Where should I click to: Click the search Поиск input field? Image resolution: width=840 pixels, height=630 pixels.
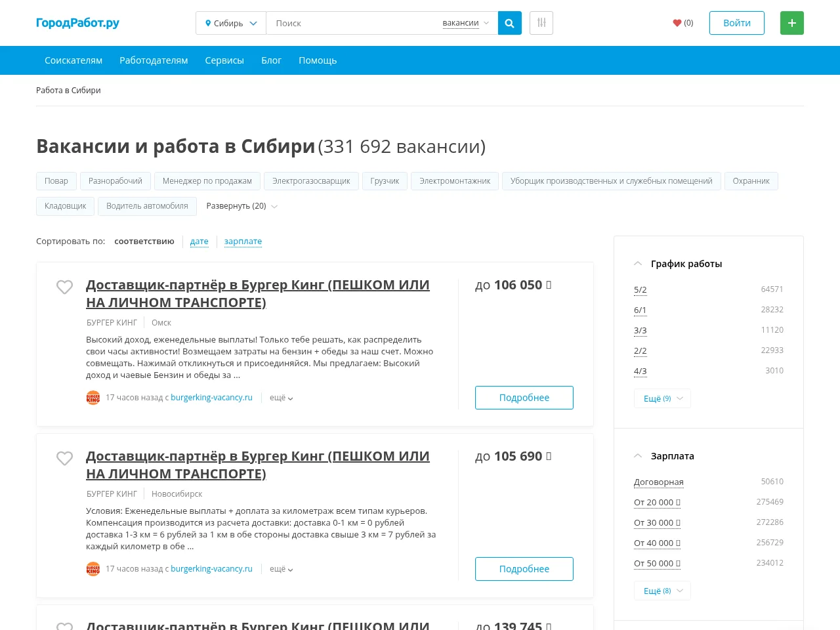(x=354, y=23)
